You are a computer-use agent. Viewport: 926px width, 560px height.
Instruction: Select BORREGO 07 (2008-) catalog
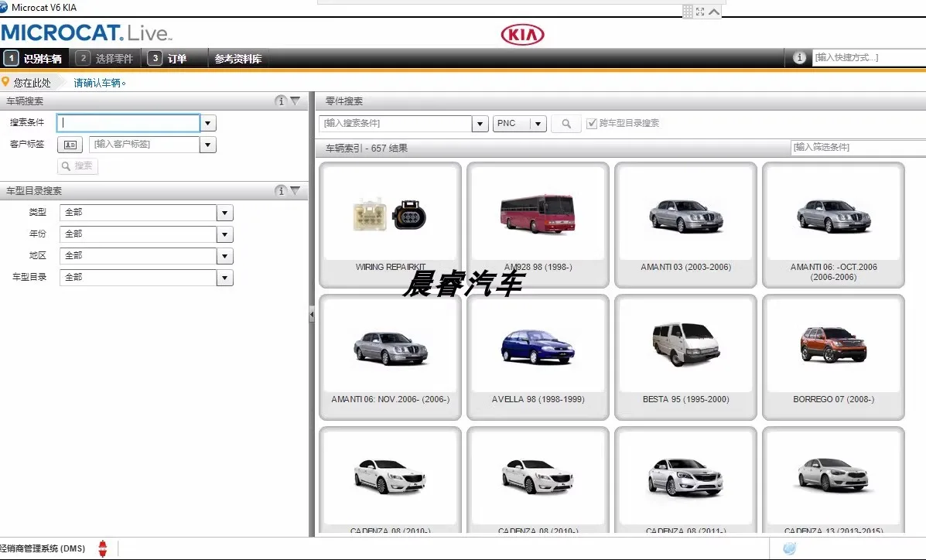click(x=833, y=357)
